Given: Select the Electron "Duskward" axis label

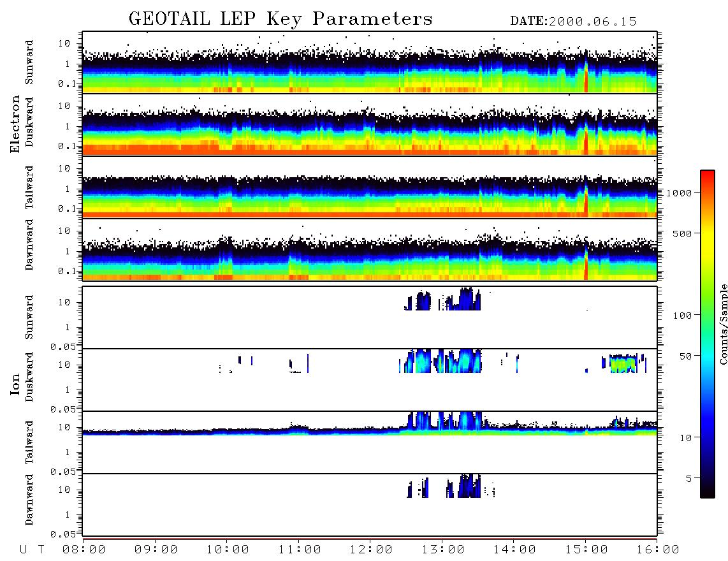Looking at the screenshot, I should tap(29, 122).
